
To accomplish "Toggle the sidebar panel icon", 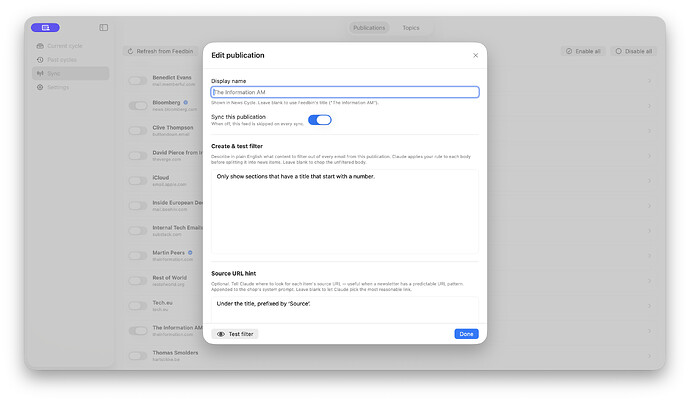I will (103, 28).
